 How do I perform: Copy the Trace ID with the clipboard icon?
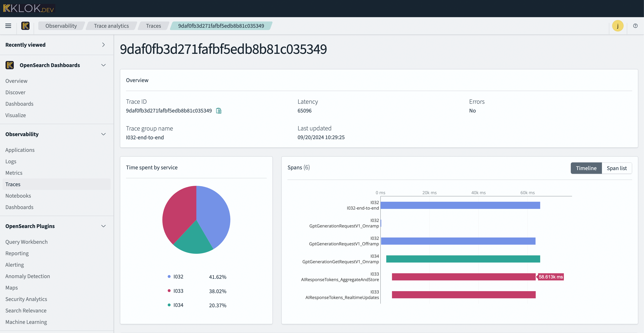pos(219,111)
